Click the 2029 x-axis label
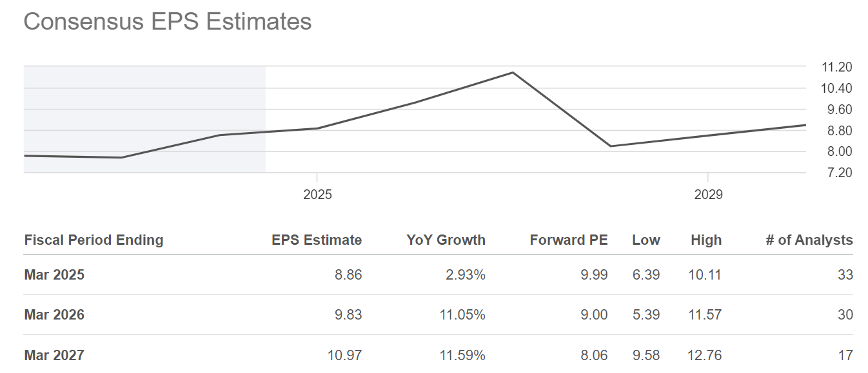 [x=708, y=195]
